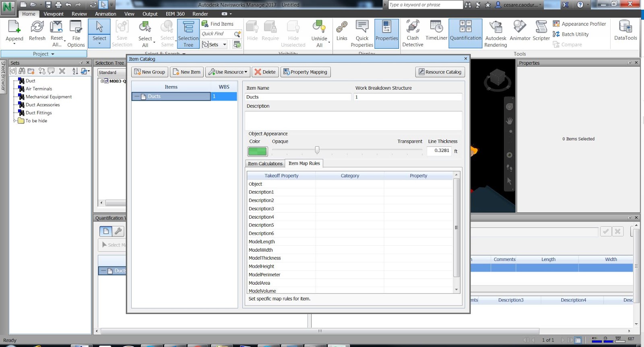The image size is (644, 347).
Task: Open Clash Detective
Action: [x=413, y=34]
